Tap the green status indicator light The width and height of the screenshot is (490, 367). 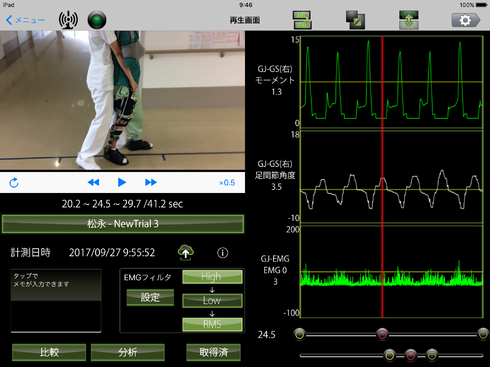97,20
